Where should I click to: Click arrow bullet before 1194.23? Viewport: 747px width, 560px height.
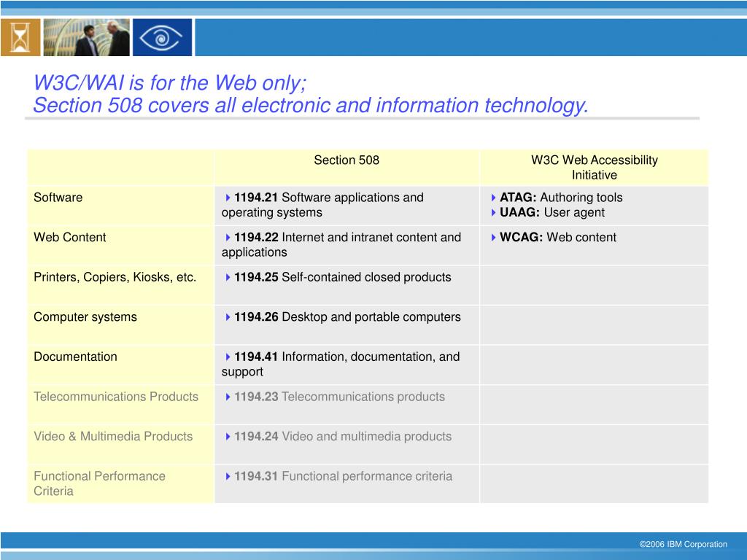(228, 397)
